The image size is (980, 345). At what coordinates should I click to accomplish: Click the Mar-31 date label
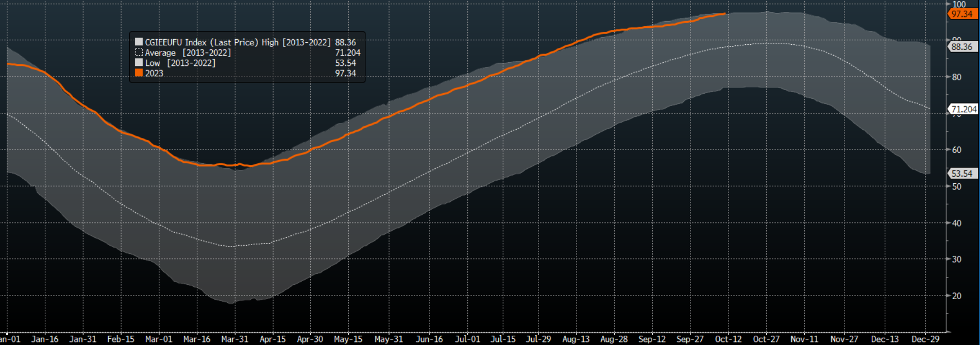coord(234,339)
